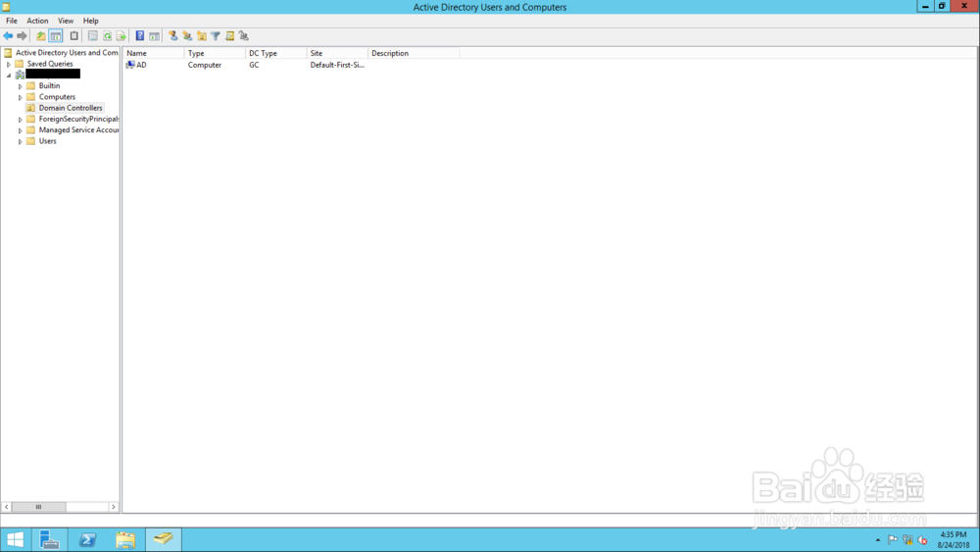
Task: Show hidden tray icons with the arrow
Action: 877,540
